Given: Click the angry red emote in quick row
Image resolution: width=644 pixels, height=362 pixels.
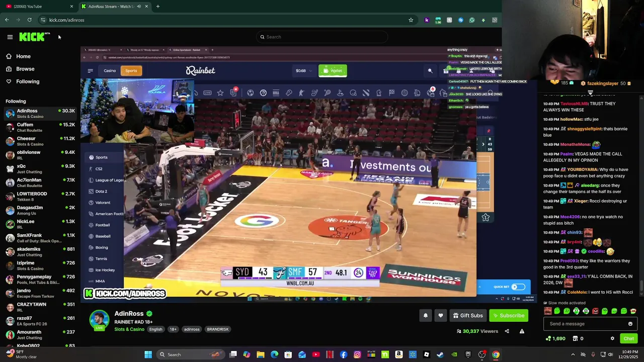Looking at the screenshot, I should [x=595, y=311].
